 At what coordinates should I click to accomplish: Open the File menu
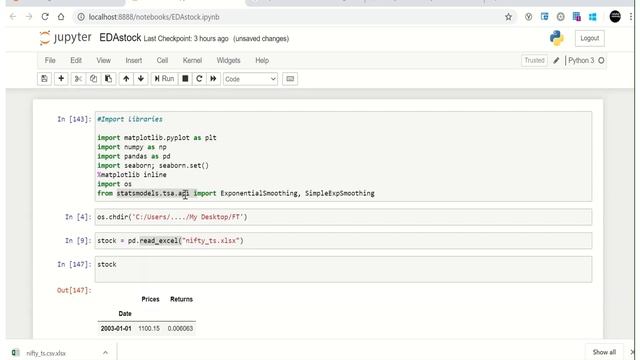[50, 60]
